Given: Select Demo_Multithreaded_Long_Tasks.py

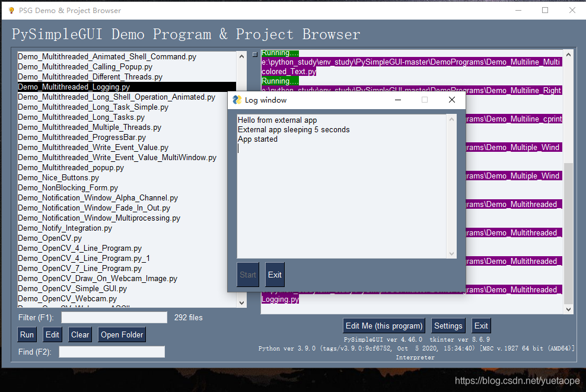Looking at the screenshot, I should tap(127, 117).
